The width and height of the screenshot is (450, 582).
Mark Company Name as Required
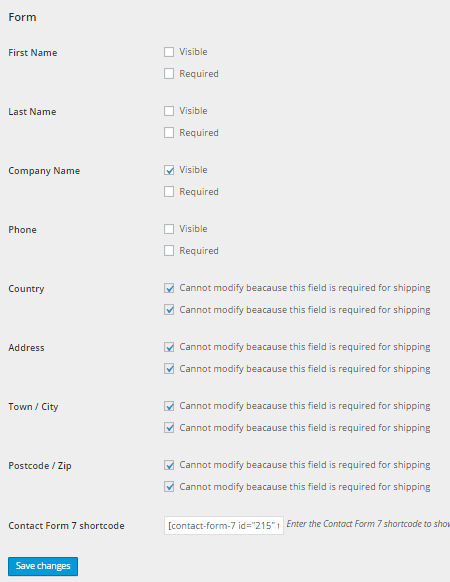(169, 192)
